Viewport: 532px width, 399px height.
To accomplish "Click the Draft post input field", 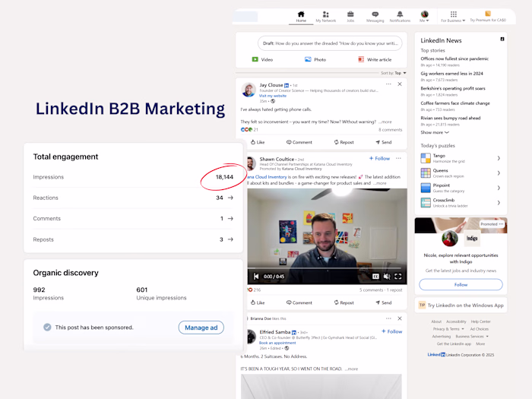I will pyautogui.click(x=330, y=43).
